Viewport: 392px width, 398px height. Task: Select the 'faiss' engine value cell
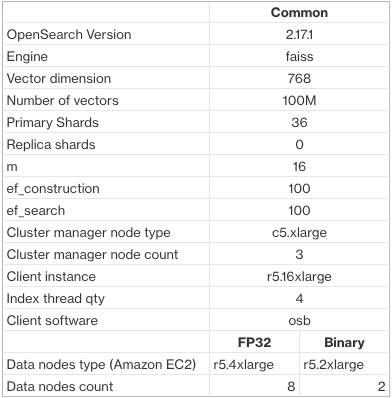point(299,56)
